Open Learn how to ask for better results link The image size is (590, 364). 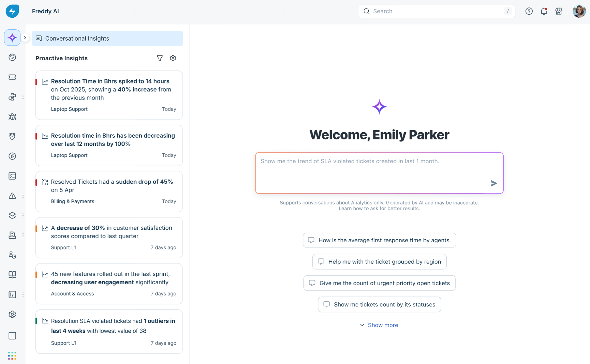tap(379, 209)
